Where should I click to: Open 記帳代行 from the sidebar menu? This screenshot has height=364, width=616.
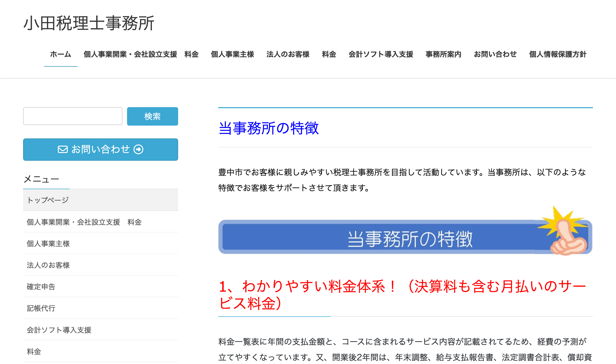pos(41,308)
